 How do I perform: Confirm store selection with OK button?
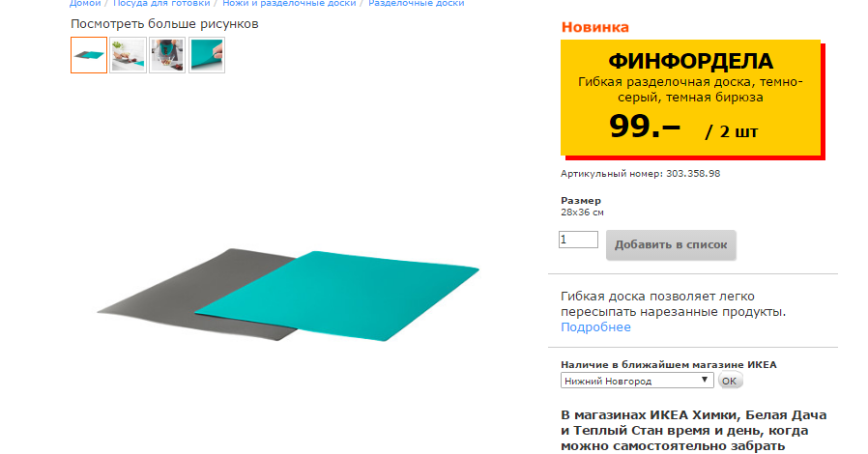coord(730,381)
